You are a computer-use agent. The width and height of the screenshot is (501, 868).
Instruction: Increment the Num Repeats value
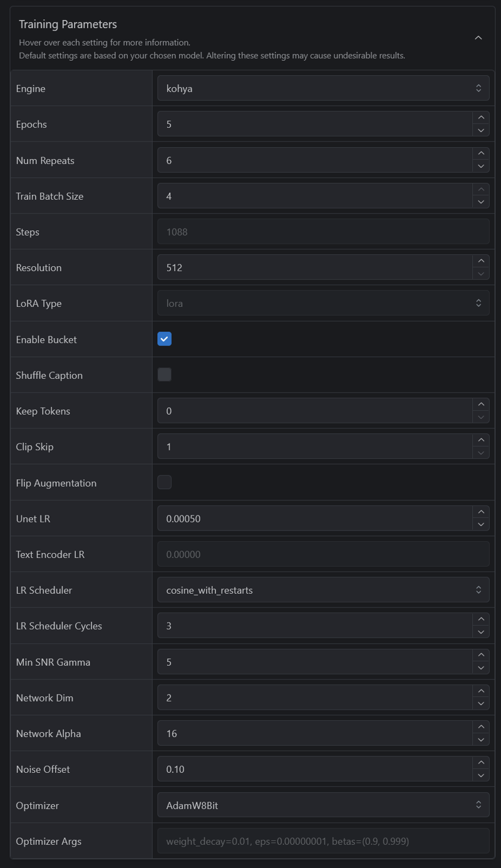[x=480, y=153]
